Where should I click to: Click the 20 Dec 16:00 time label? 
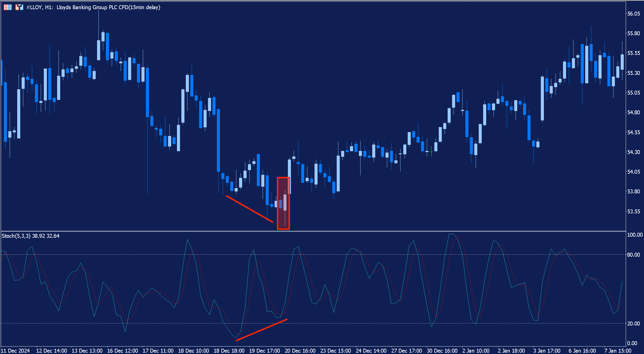point(300,351)
